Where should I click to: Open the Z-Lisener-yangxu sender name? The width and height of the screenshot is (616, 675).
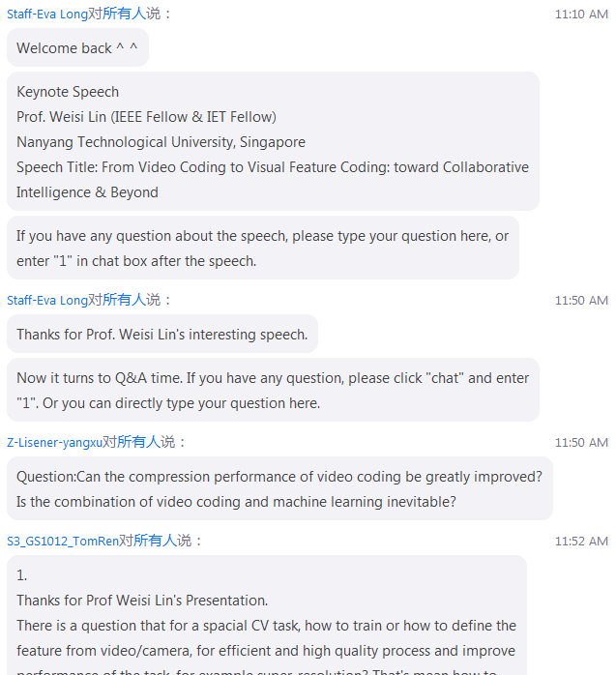tap(54, 443)
